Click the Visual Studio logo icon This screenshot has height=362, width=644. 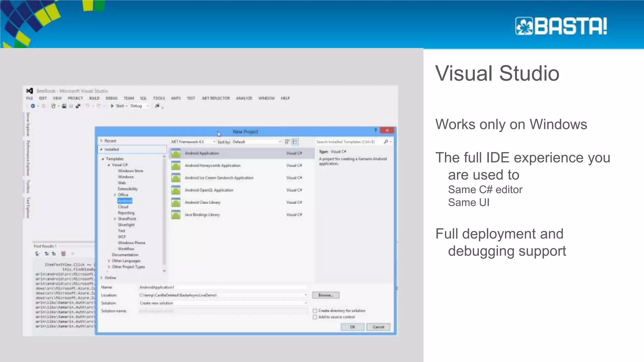(30, 91)
